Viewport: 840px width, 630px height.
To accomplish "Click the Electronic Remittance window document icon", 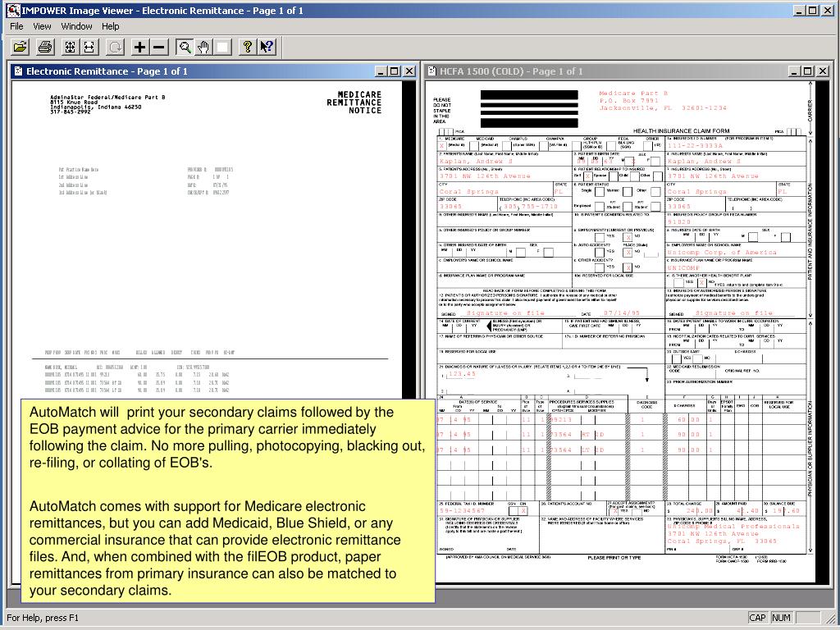I will tap(18, 71).
